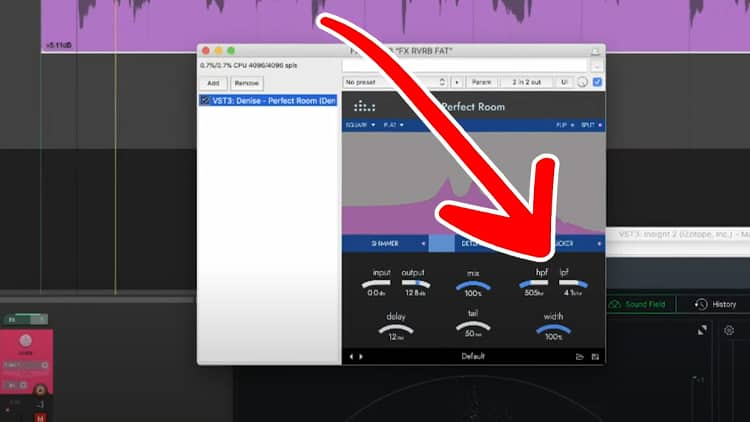Click the UI button in plugin toolbar

(x=564, y=82)
